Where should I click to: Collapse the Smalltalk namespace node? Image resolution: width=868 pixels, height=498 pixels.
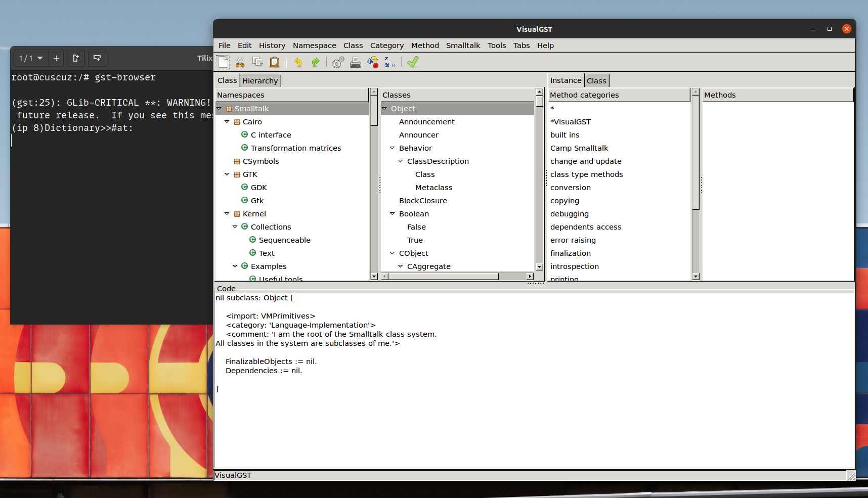[x=219, y=108]
